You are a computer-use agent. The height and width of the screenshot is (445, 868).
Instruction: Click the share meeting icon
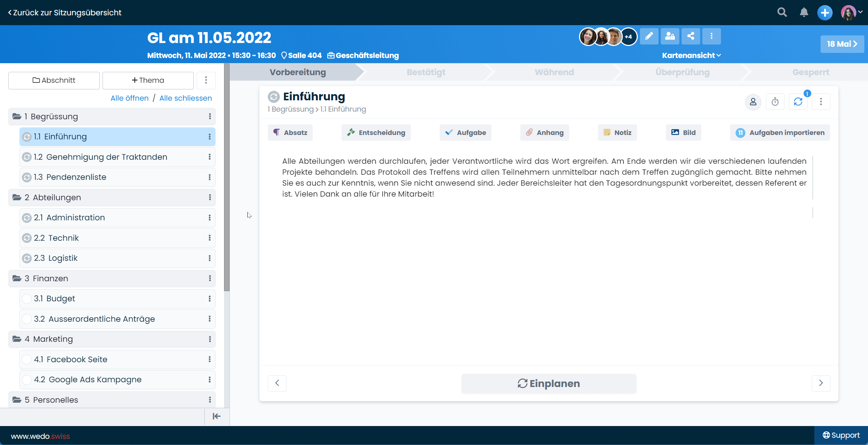tap(691, 36)
